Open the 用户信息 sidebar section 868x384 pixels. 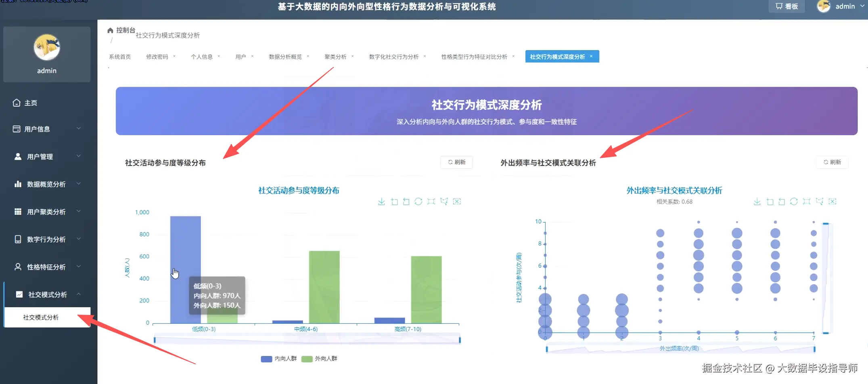[38, 129]
